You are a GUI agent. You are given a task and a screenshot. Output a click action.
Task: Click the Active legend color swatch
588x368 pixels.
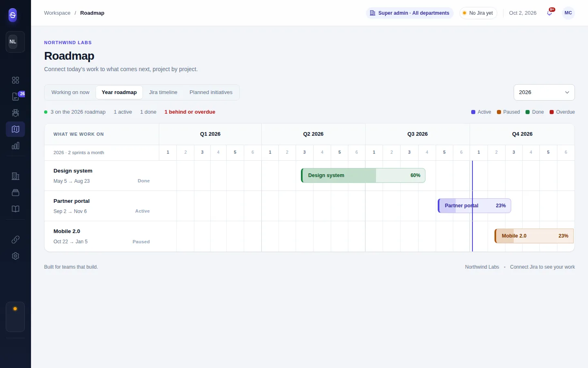click(473, 112)
